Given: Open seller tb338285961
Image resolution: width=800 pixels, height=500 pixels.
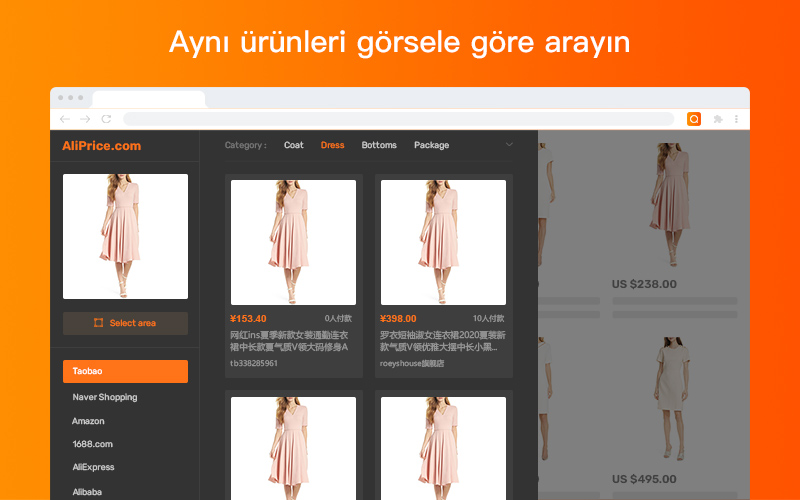Looking at the screenshot, I should 254,363.
